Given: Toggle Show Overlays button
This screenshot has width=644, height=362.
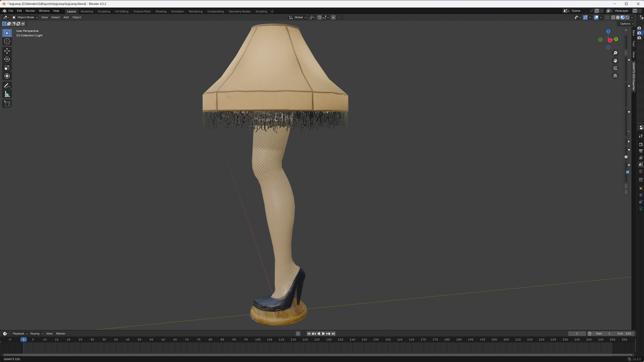Looking at the screenshot, I should click(x=596, y=17).
